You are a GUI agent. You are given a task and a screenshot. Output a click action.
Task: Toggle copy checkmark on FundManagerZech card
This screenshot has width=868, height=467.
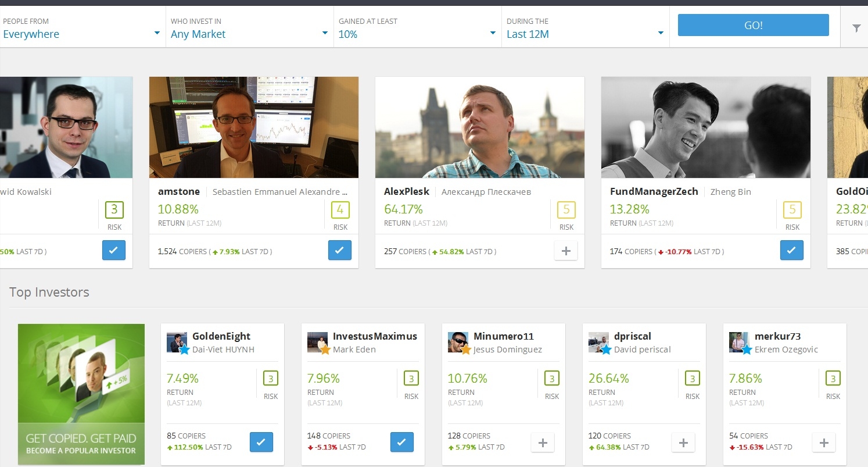[792, 250]
